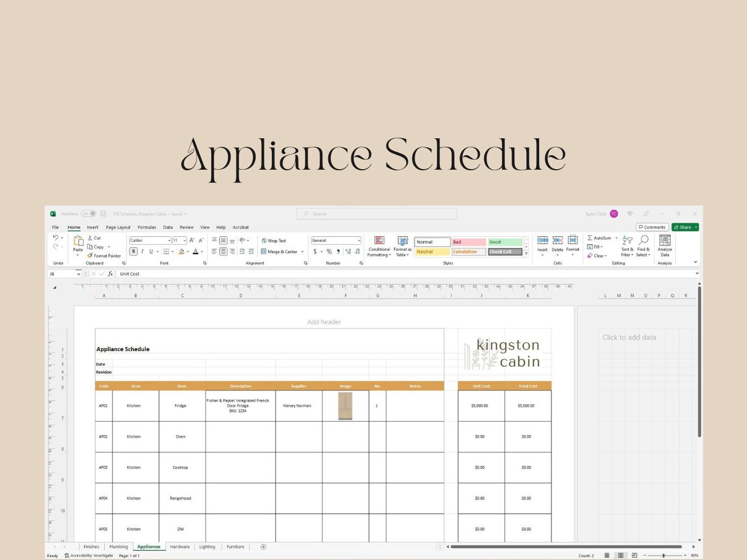Apply the Good cell style

[505, 242]
